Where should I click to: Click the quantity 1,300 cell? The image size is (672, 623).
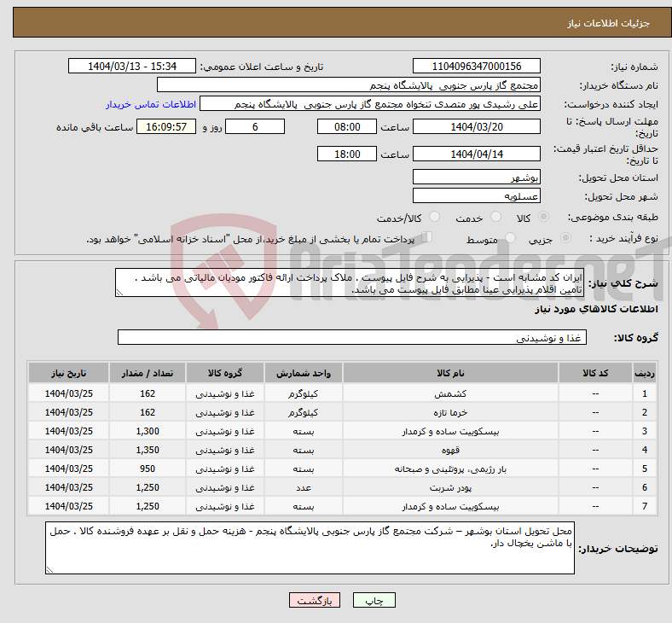coord(148,431)
